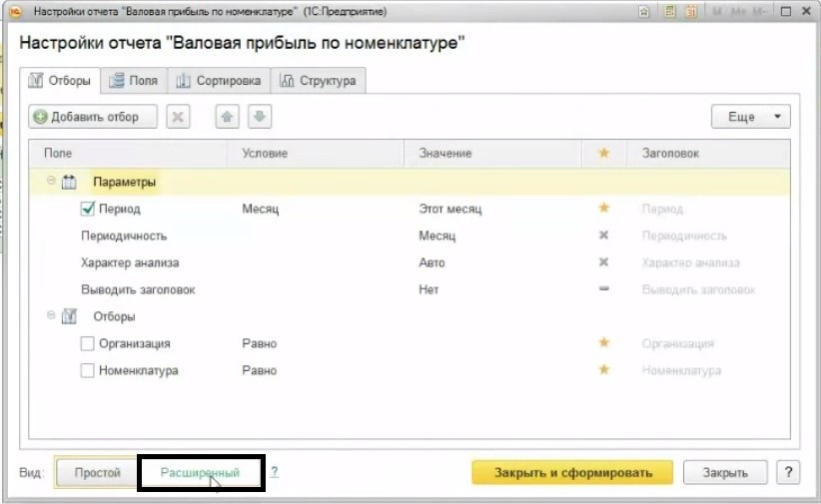
Task: Switch to the Поля tab
Action: 133,81
